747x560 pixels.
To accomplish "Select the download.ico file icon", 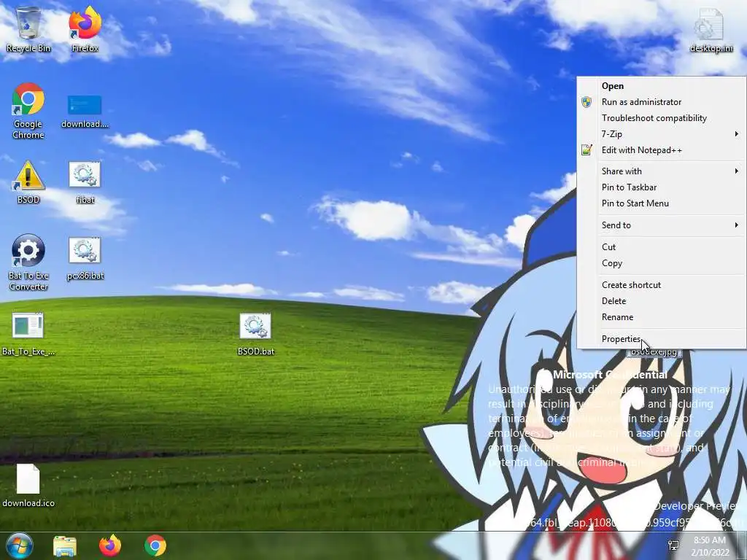I will click(28, 486).
